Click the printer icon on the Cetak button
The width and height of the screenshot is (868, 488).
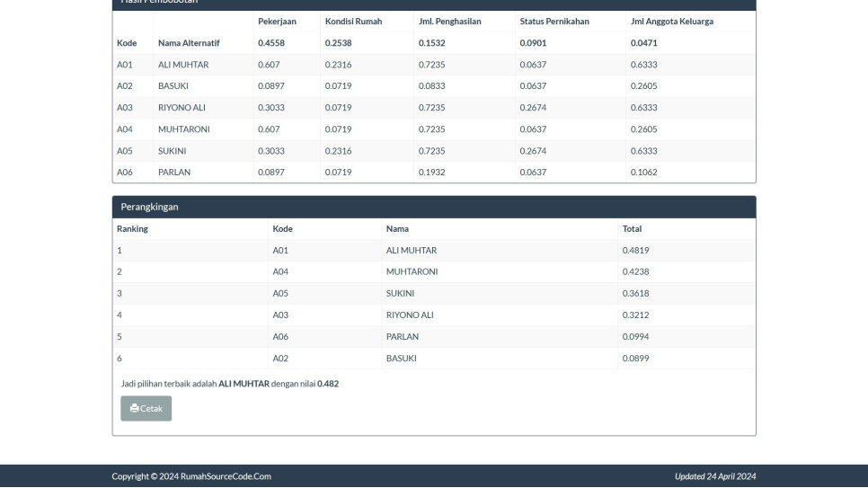point(135,408)
